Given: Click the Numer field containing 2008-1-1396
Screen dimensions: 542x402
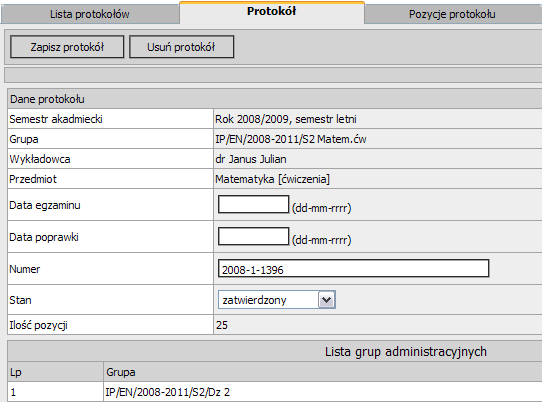Looking at the screenshot, I should 353,269.
